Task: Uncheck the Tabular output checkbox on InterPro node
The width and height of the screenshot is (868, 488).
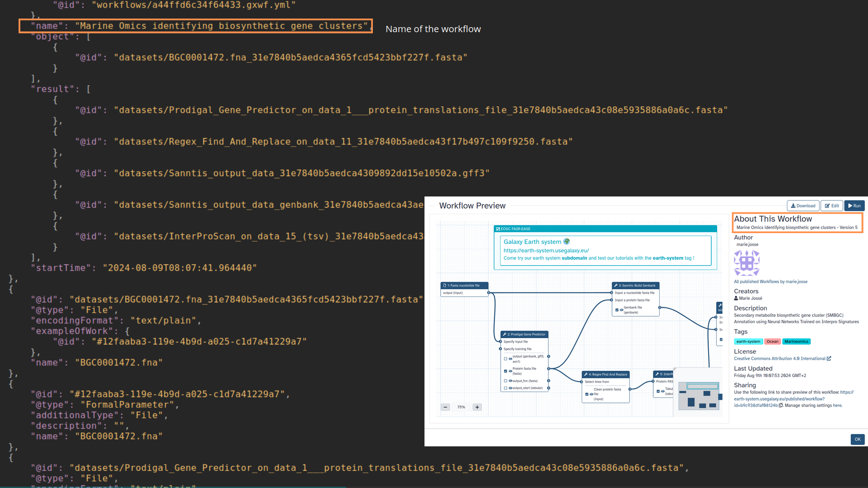Action: [658, 392]
